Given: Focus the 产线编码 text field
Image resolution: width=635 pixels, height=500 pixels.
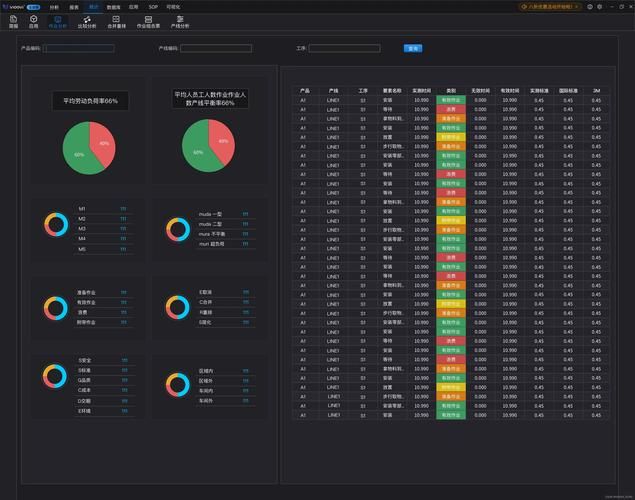Looking at the screenshot, I should [216, 48].
